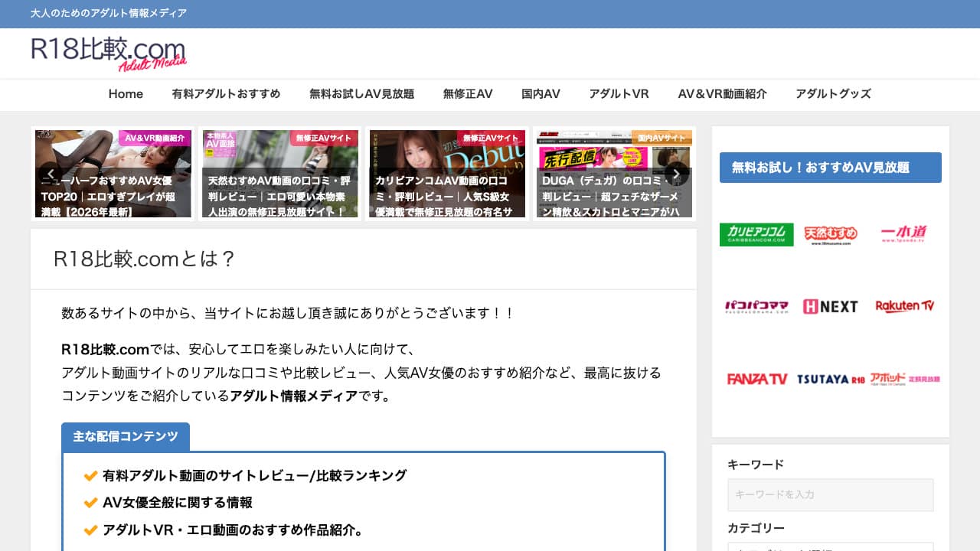Open the パコパコママ logo banner
Viewport: 980px width, 551px height.
coord(756,307)
